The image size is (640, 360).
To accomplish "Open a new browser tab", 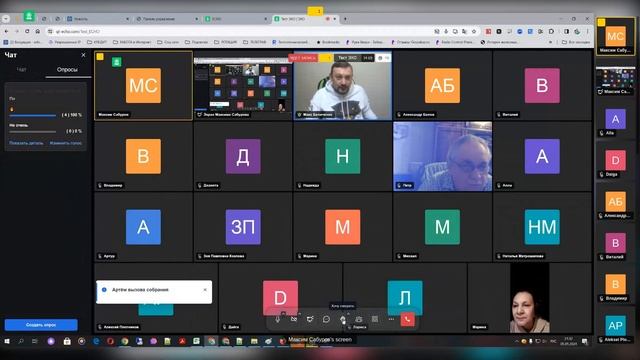I will click(345, 19).
